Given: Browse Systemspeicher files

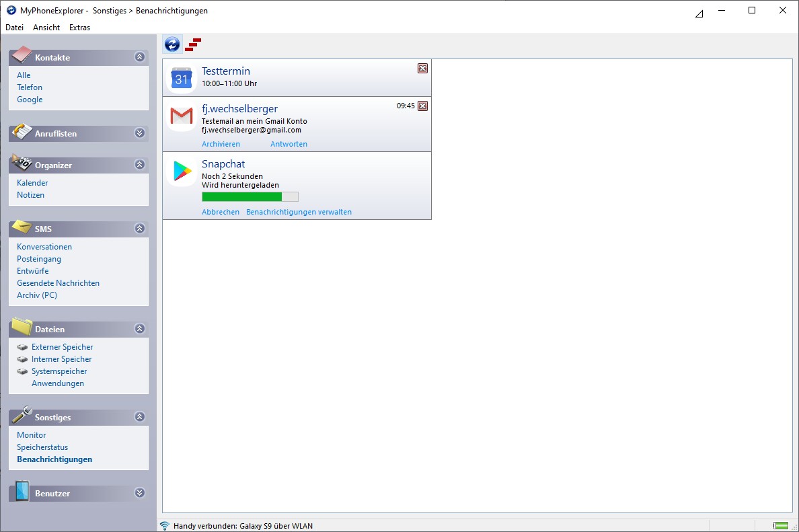Looking at the screenshot, I should 59,371.
